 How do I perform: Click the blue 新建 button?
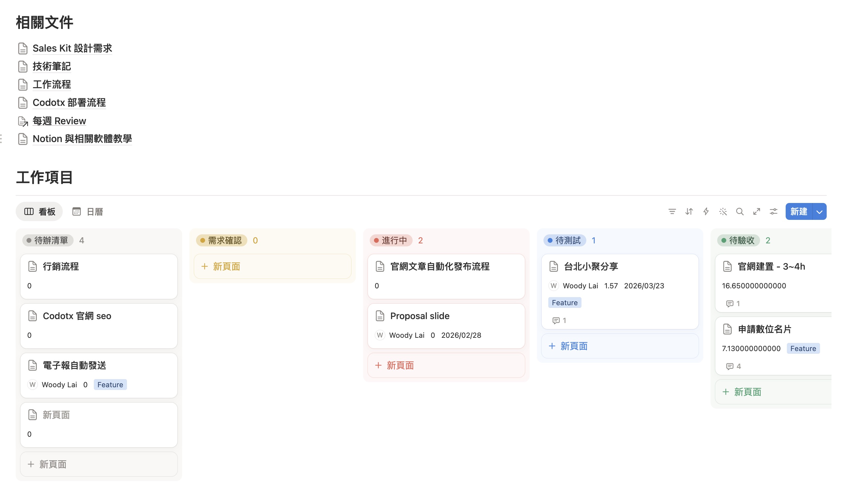799,211
